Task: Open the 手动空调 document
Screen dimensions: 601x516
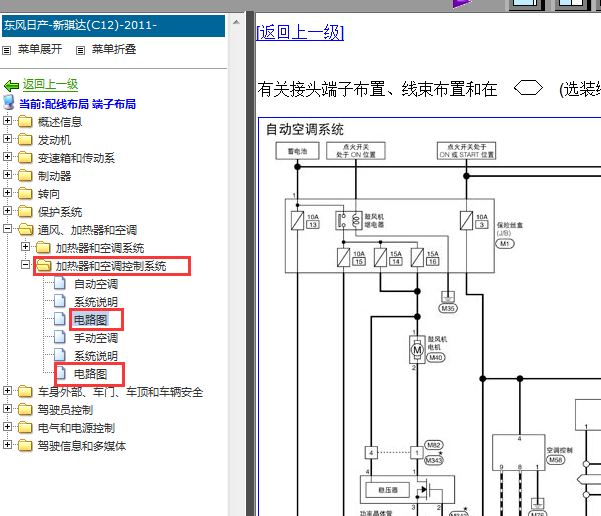Action: coord(96,338)
